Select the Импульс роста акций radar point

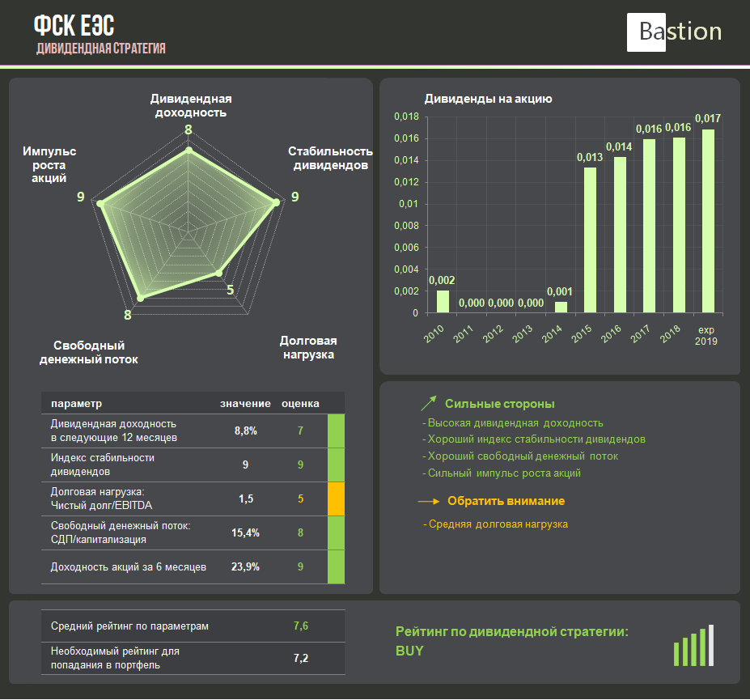100,204
